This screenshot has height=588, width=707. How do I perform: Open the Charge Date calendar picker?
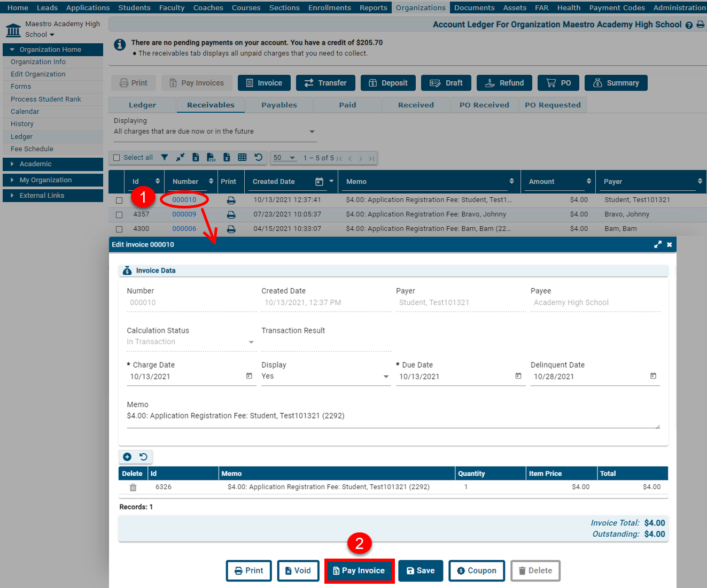pyautogui.click(x=249, y=376)
